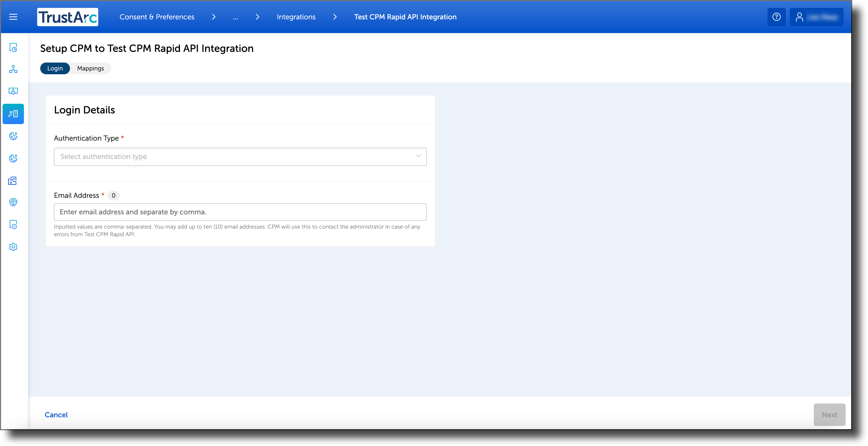Viewport: 868px width, 446px height.
Task: Click inside the Email Address input field
Action: [240, 212]
